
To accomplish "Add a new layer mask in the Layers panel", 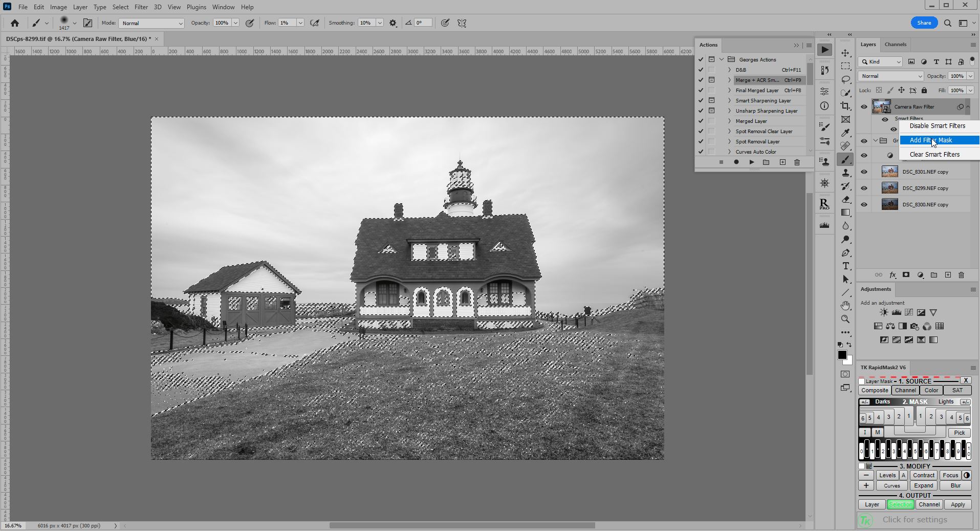I will (906, 275).
